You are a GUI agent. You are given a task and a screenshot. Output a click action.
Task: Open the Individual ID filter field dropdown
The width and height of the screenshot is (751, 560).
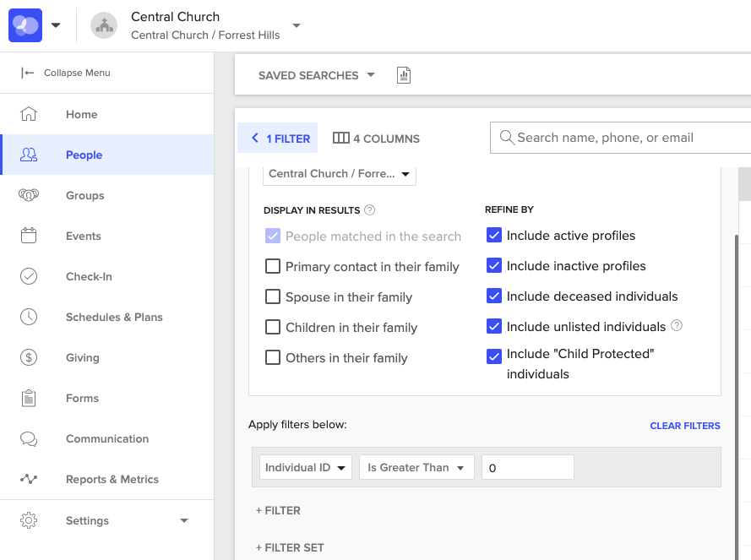coord(305,466)
